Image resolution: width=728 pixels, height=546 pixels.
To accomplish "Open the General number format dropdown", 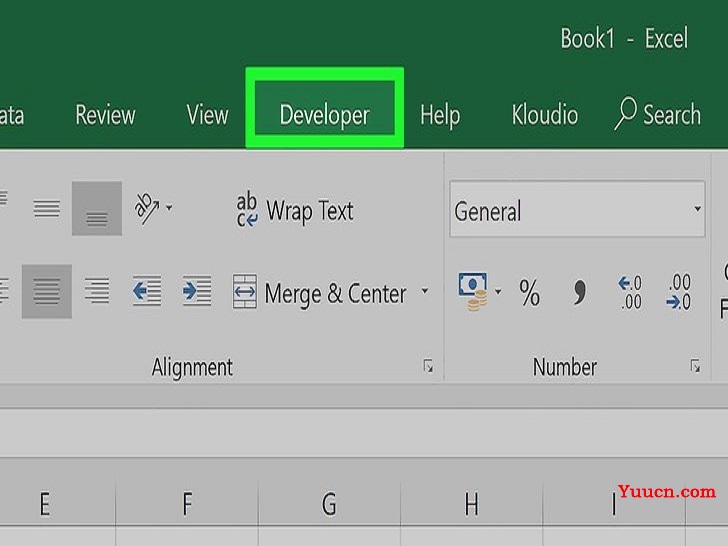I will tap(577, 209).
